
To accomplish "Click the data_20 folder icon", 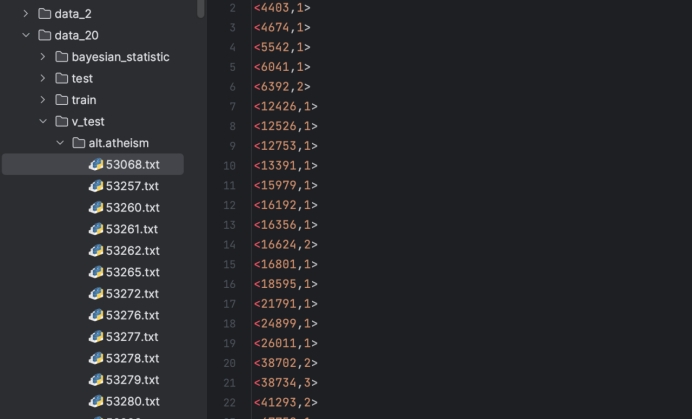I will pyautogui.click(x=44, y=35).
